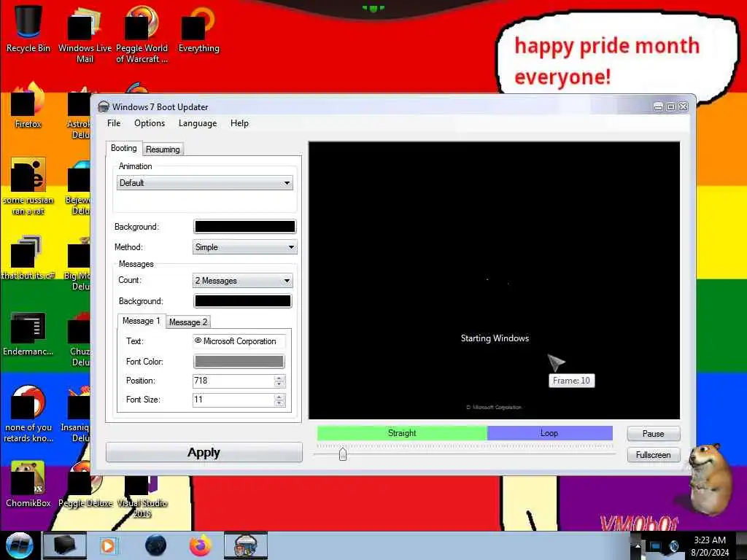Open the Options menu
The height and width of the screenshot is (560, 747).
(150, 123)
